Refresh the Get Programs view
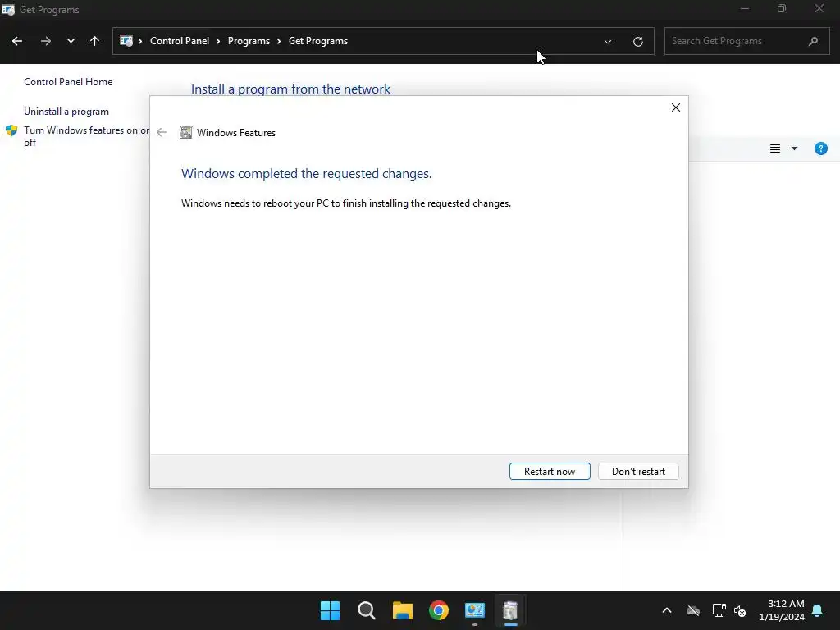The height and width of the screenshot is (630, 840). (637, 42)
